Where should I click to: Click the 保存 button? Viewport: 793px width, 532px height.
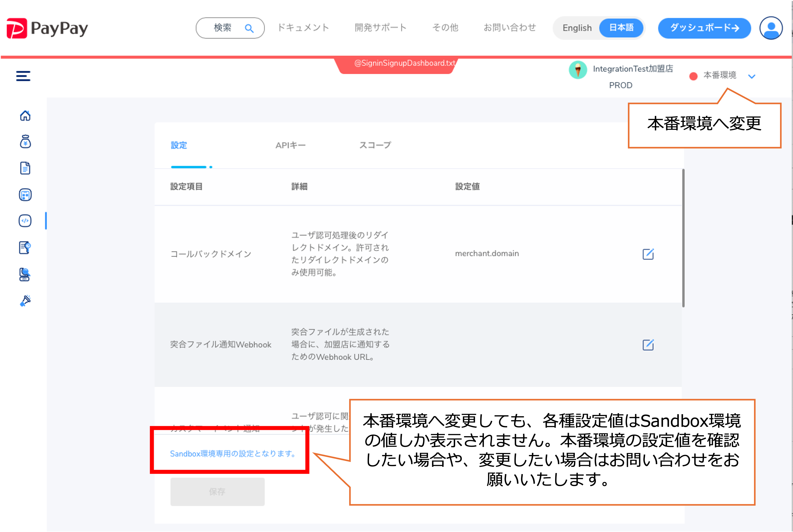[x=217, y=492]
